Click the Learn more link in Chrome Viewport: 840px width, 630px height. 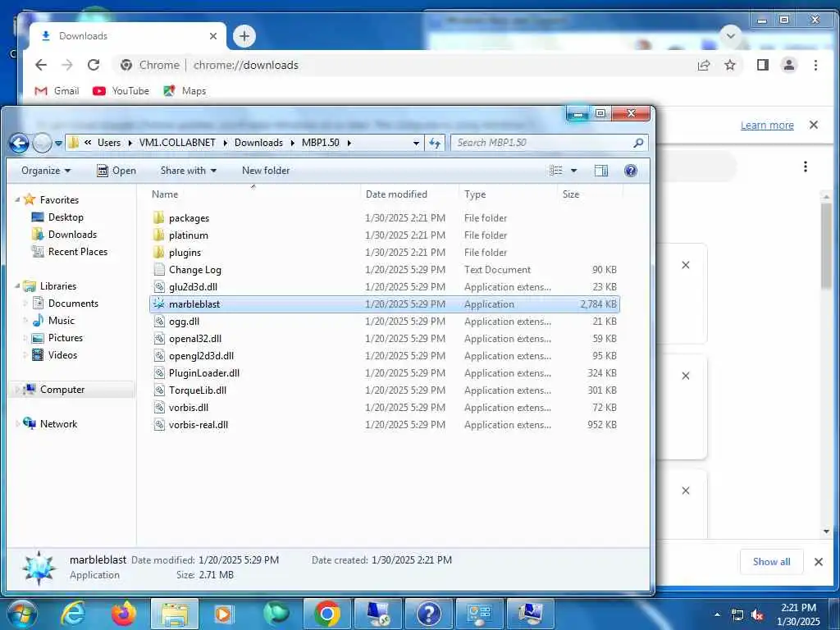pos(767,126)
